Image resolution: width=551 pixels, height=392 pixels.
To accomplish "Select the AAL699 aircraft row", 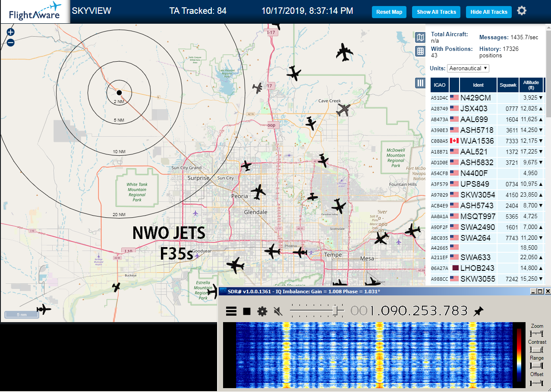I will (488, 119).
